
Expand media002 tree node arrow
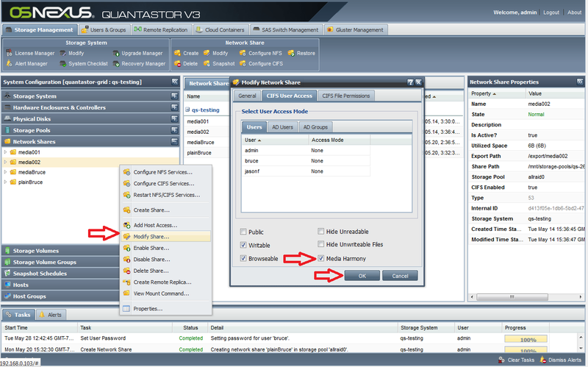click(5, 162)
